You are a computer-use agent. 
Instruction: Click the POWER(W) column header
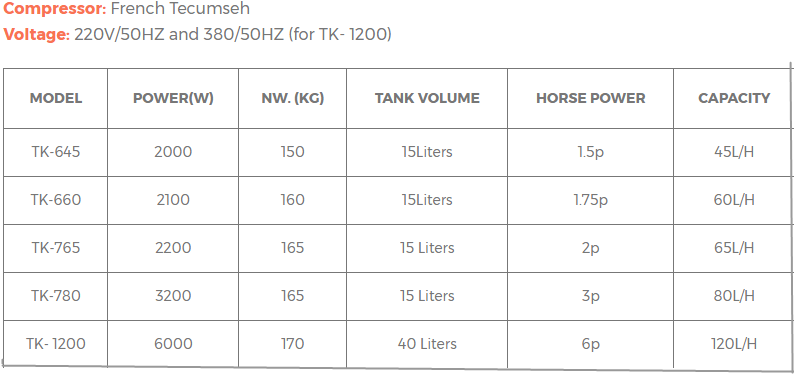[x=173, y=98]
